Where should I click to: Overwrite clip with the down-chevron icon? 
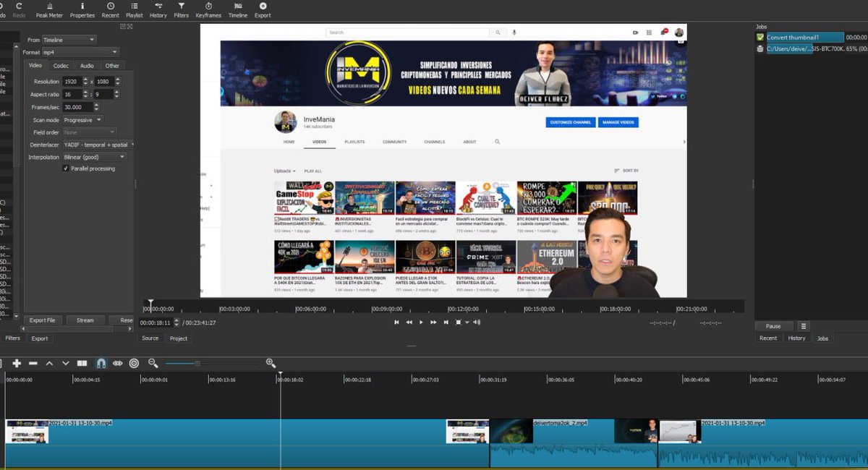[x=66, y=363]
